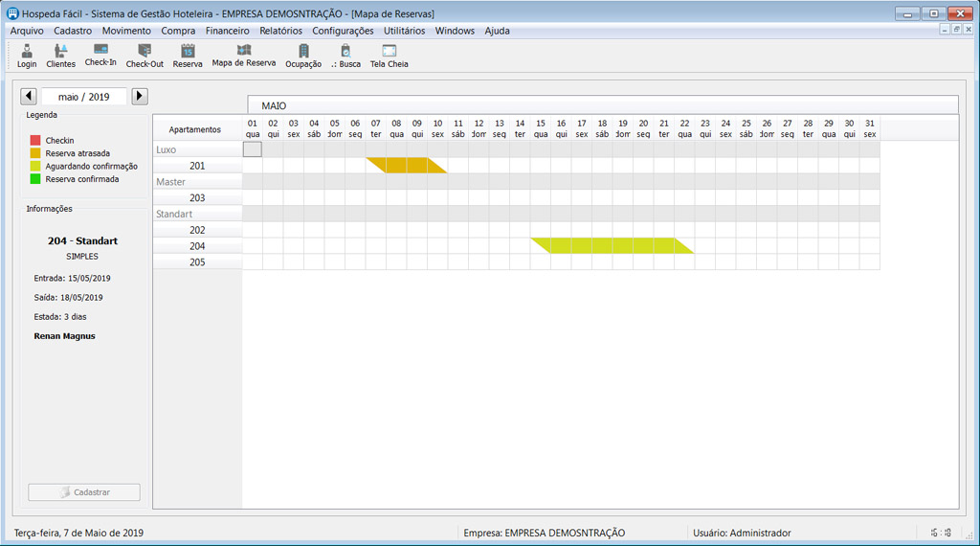This screenshot has height=546, width=980.
Task: Click the Luxo category row
Action: (197, 149)
